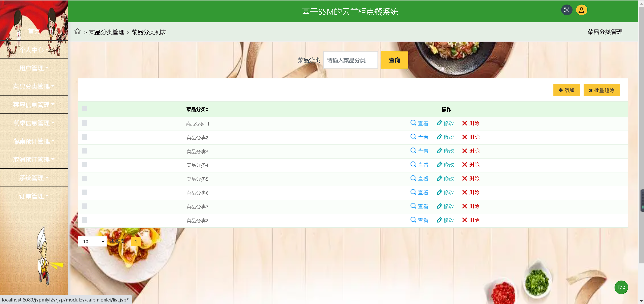Select the checkbox beside 菜品分类7
Image resolution: width=644 pixels, height=304 pixels.
tap(85, 206)
